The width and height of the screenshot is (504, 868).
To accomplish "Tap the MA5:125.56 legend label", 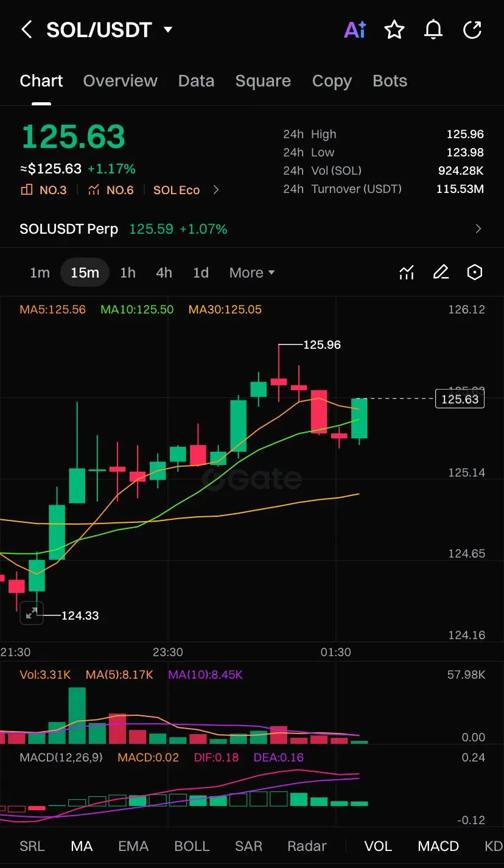I will [x=52, y=309].
